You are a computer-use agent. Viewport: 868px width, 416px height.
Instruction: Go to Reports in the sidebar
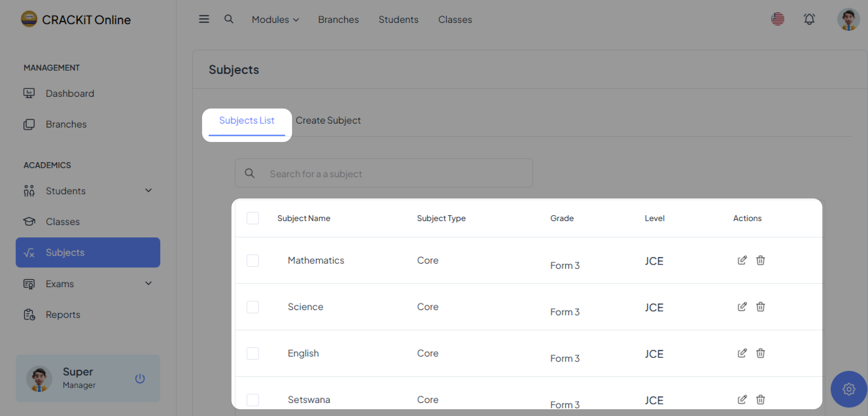coord(63,314)
